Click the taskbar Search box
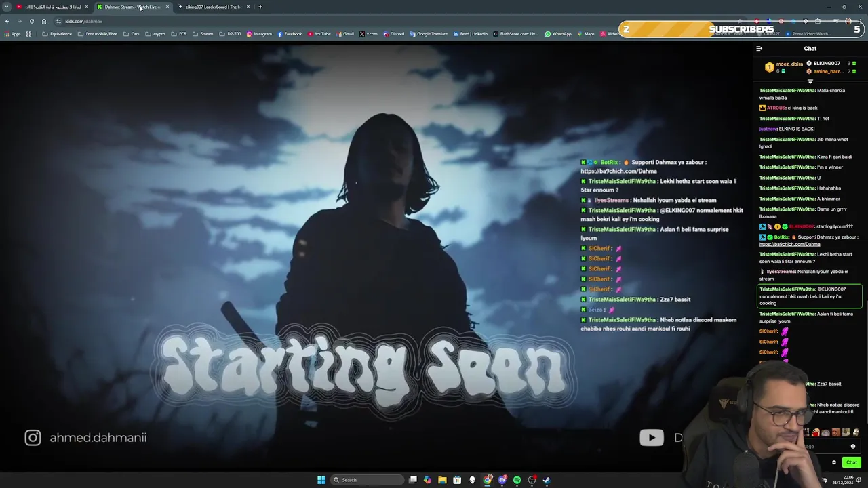The height and width of the screenshot is (488, 868). click(x=367, y=480)
